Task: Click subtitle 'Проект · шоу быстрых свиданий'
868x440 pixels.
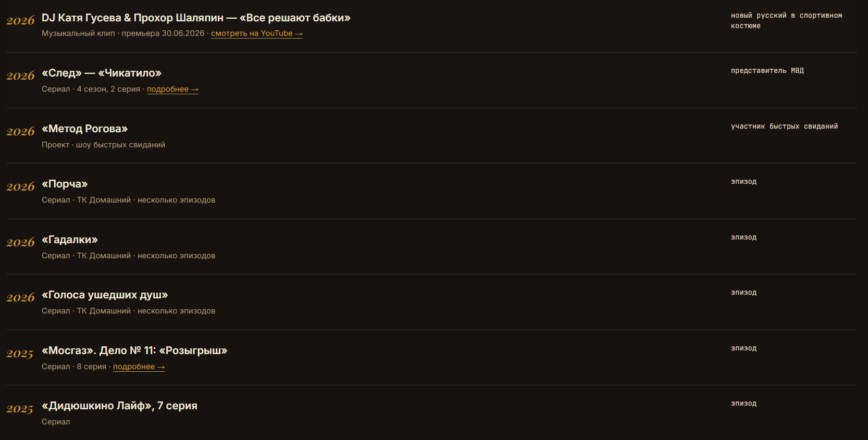Action: point(103,145)
